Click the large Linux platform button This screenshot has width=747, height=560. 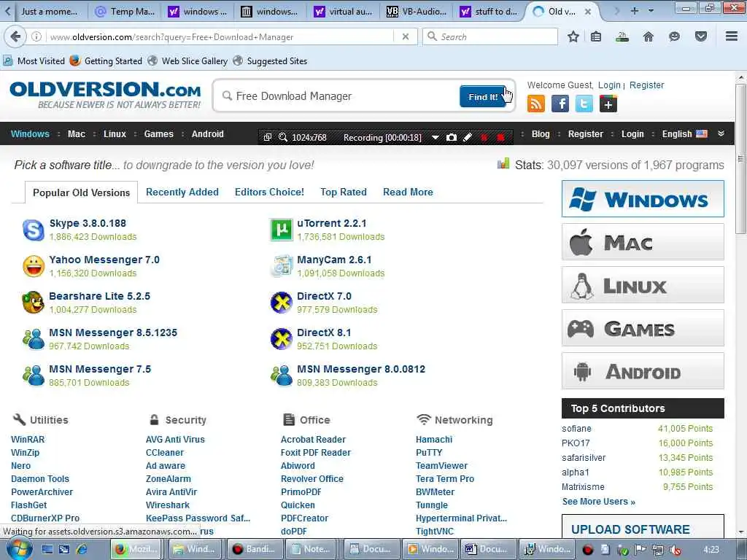(x=643, y=285)
